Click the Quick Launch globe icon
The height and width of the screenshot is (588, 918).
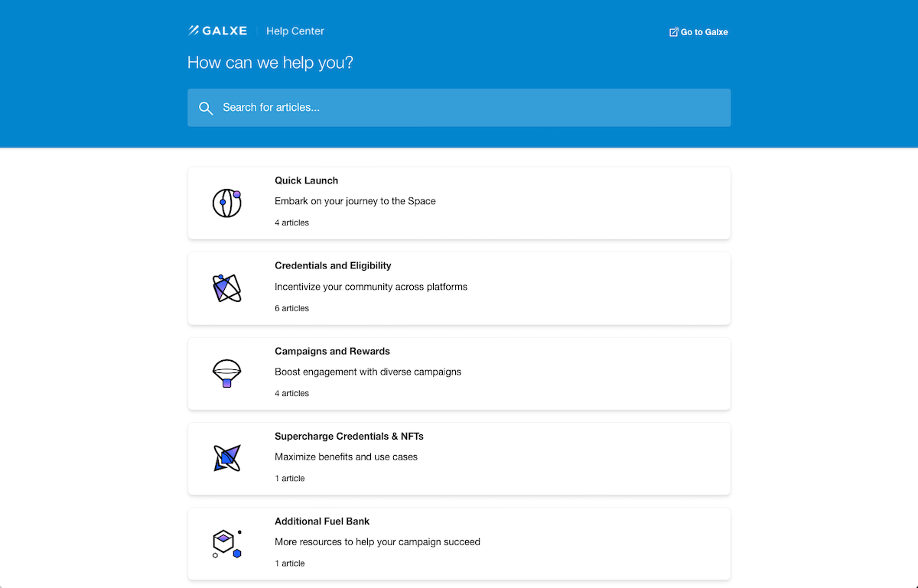(x=226, y=203)
